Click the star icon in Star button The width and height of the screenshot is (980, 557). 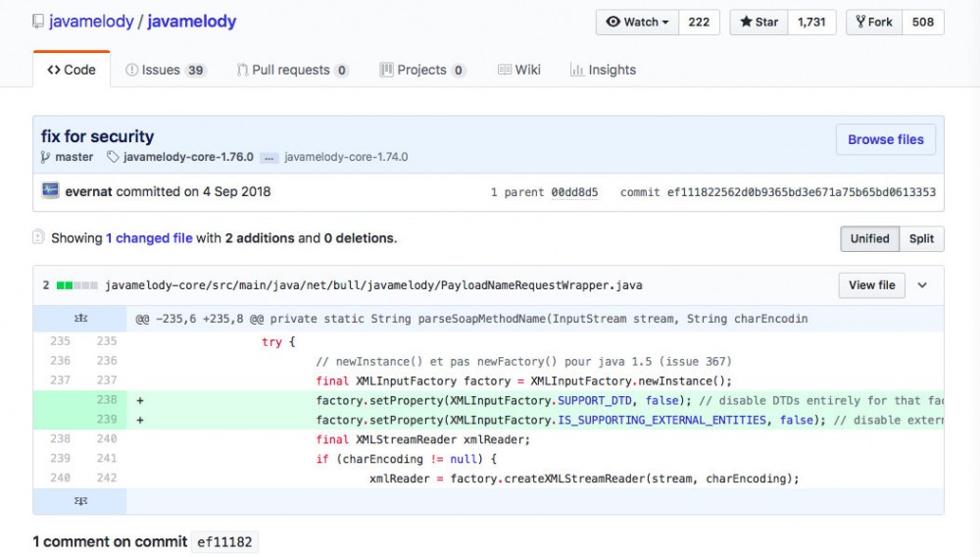pyautogui.click(x=746, y=22)
